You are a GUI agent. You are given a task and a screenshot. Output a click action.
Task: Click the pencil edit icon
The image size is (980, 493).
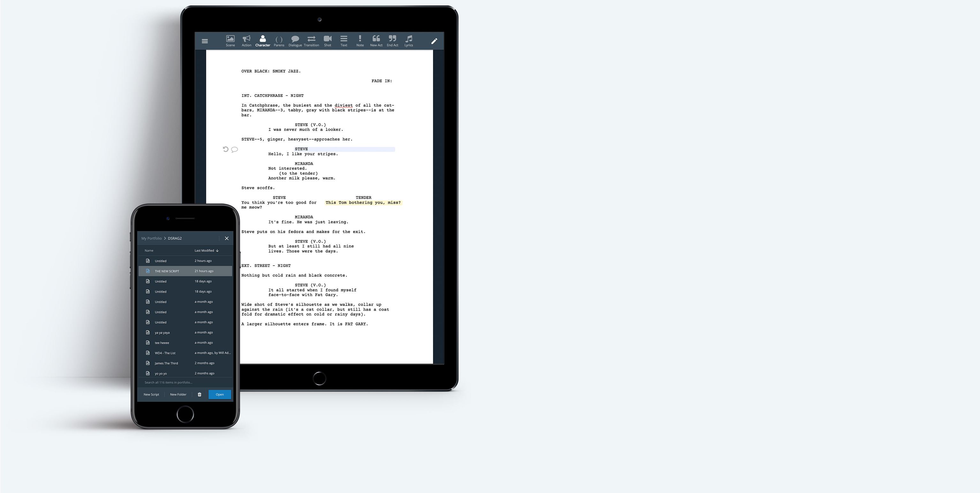point(434,41)
